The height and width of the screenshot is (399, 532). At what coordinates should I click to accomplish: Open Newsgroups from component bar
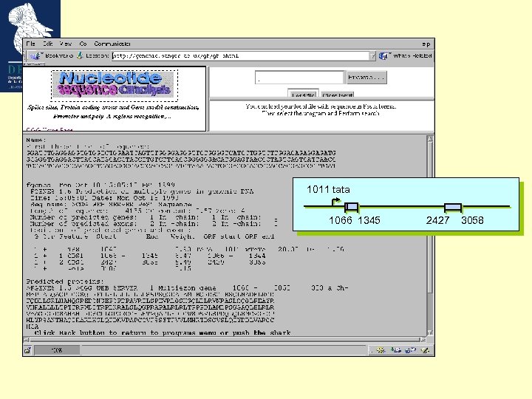tap(411, 350)
